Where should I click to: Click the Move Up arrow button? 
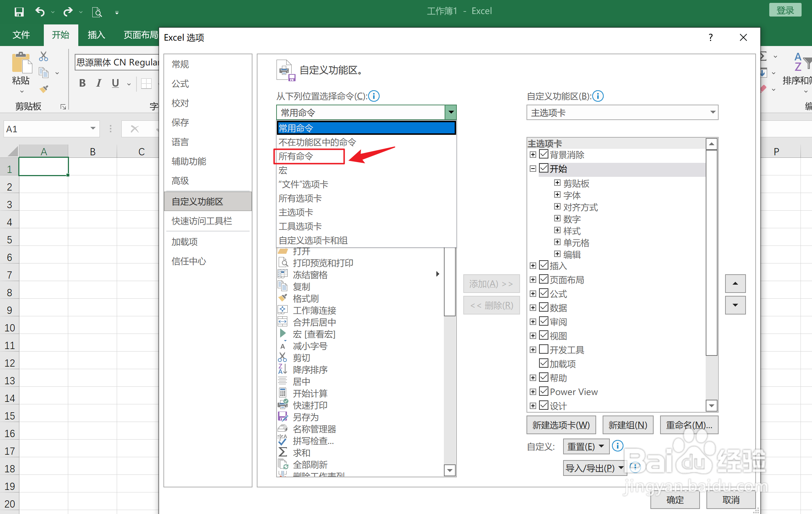tap(735, 284)
